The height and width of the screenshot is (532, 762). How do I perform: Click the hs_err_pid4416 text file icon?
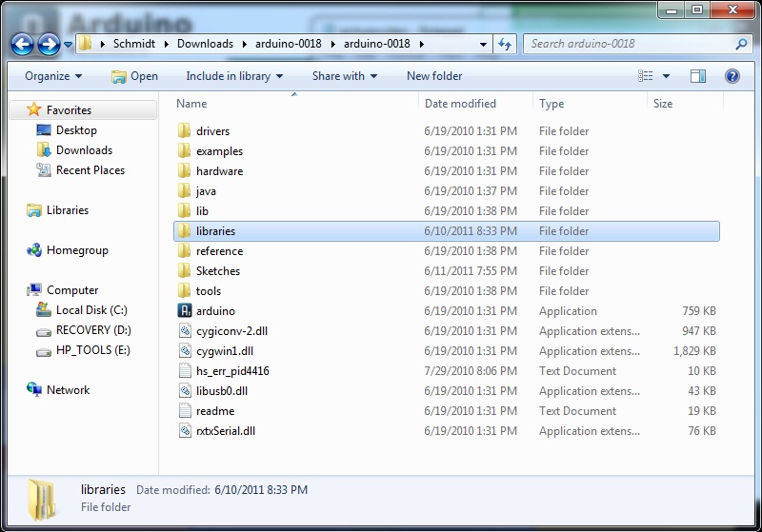coord(185,371)
